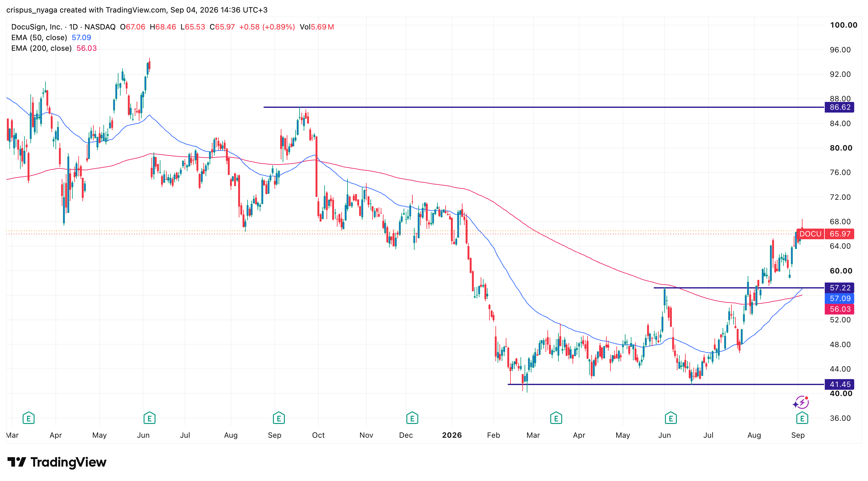
Task: Click the pink 56.03 EMA price label
Action: 839,309
